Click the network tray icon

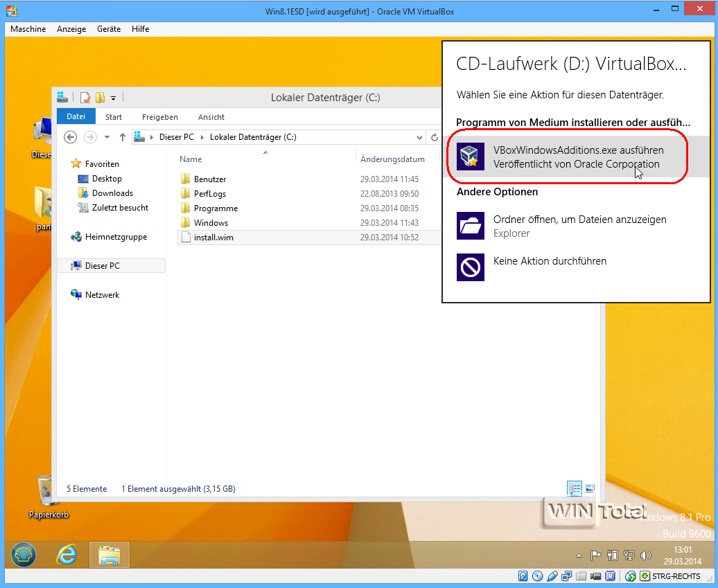pos(629,555)
